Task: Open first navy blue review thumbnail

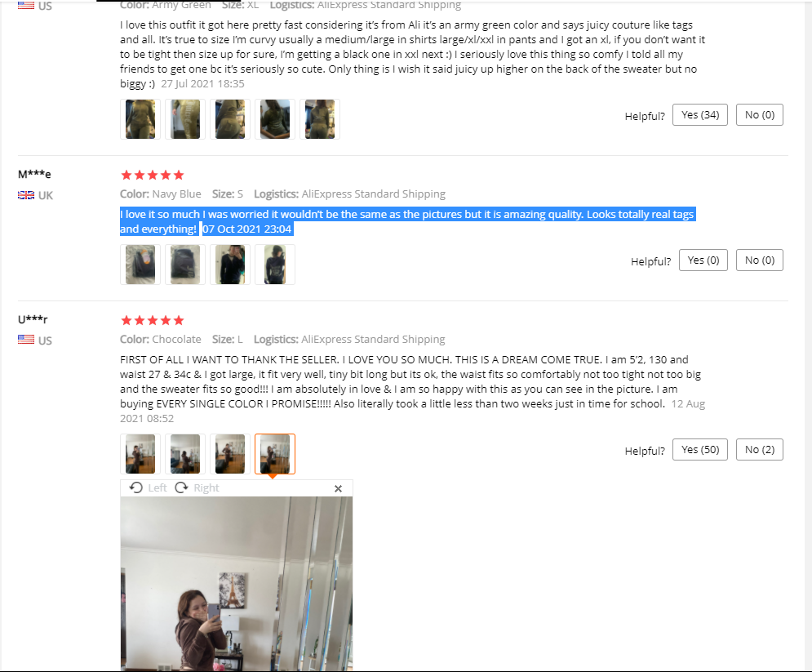Action: (140, 265)
